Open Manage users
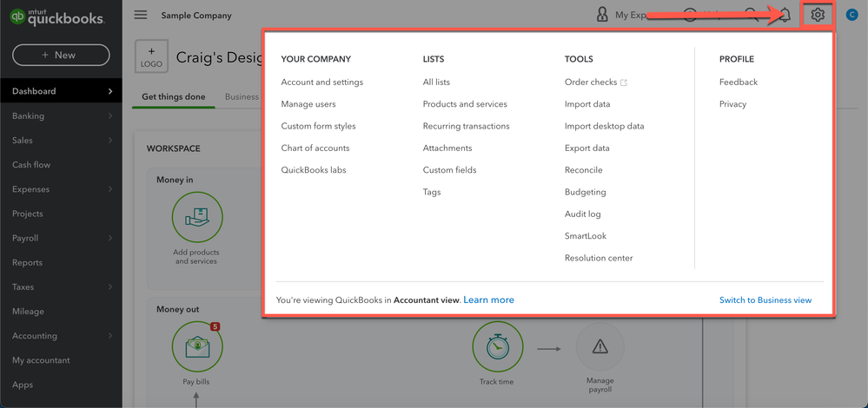868x408 pixels. pyautogui.click(x=308, y=104)
